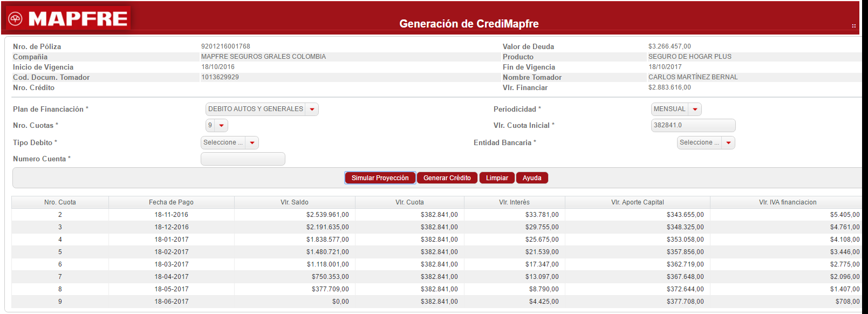This screenshot has height=314, width=868.
Task: Click the interest value $33.781,00
Action: (542, 215)
